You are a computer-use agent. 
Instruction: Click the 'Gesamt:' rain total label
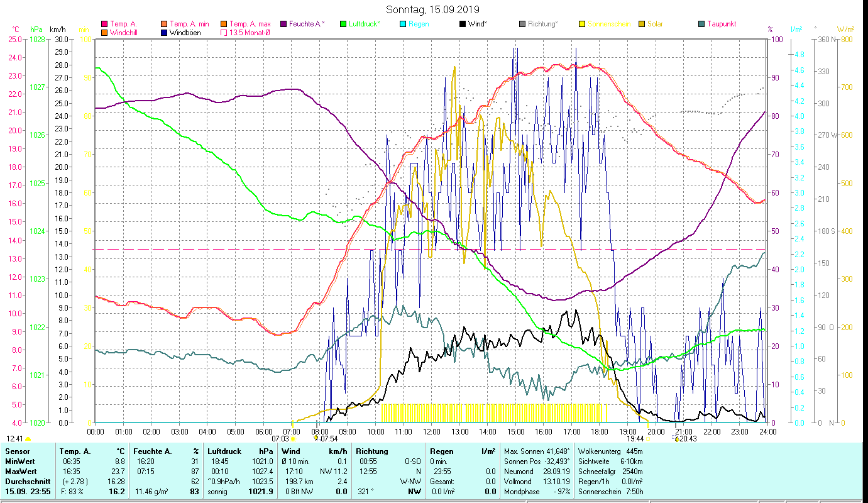442,481
